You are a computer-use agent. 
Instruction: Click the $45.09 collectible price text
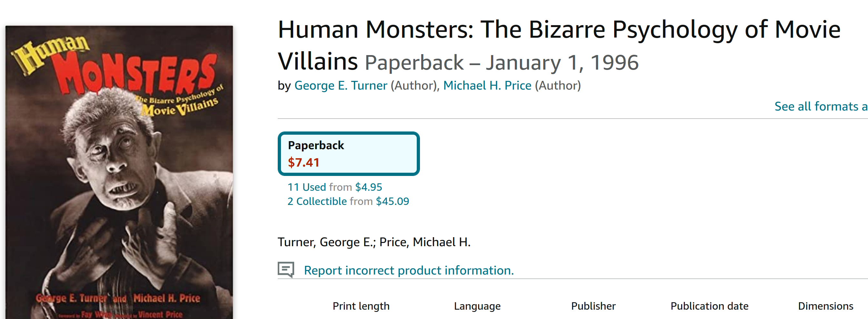393,201
